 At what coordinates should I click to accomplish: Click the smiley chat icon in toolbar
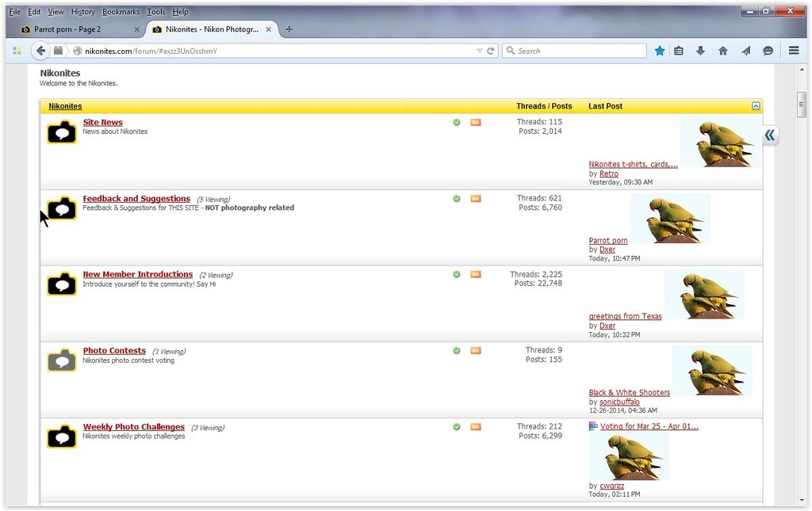tap(768, 51)
